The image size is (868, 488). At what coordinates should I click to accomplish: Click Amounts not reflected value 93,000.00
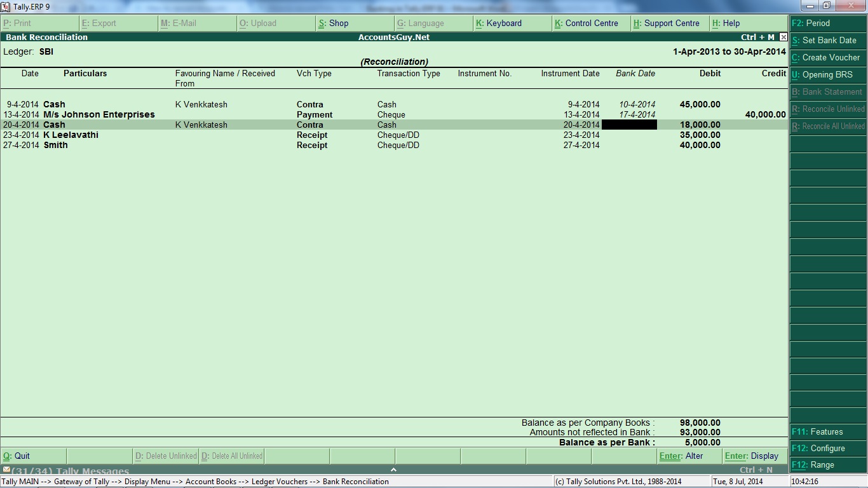coord(700,432)
